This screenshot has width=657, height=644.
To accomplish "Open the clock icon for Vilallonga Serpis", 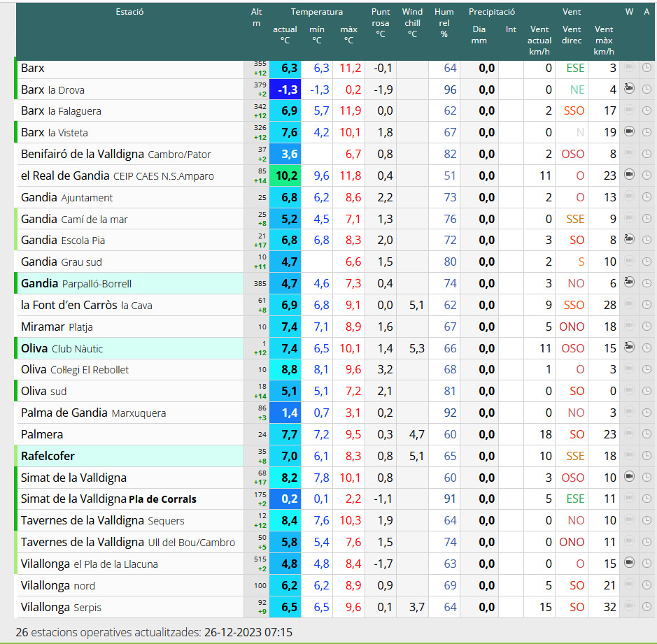I will pos(647,607).
